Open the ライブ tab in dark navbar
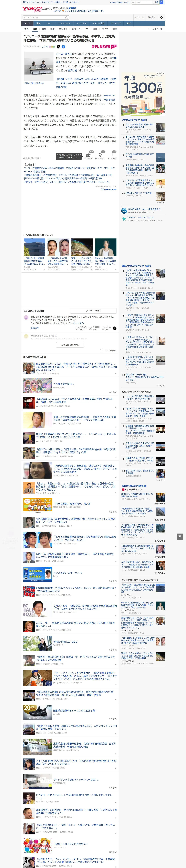186x868 pixels. (49, 23)
